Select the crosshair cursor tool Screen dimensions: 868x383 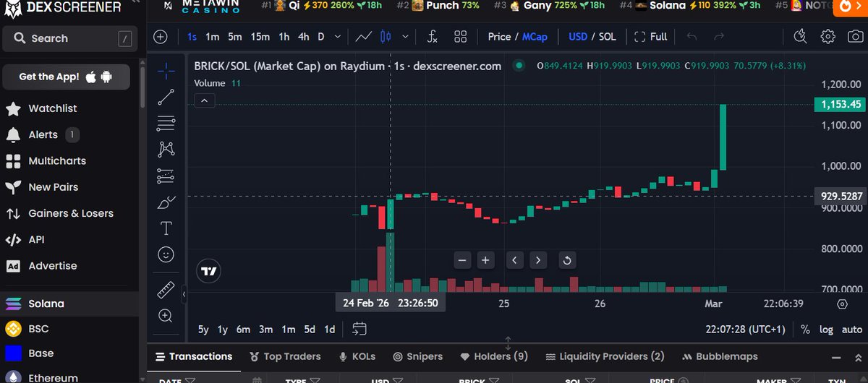tap(166, 70)
